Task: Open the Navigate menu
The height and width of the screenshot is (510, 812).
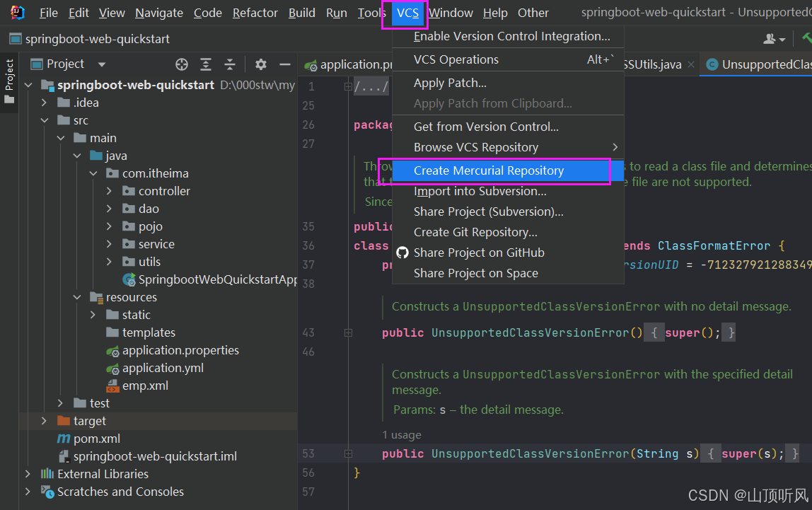Action: (159, 13)
